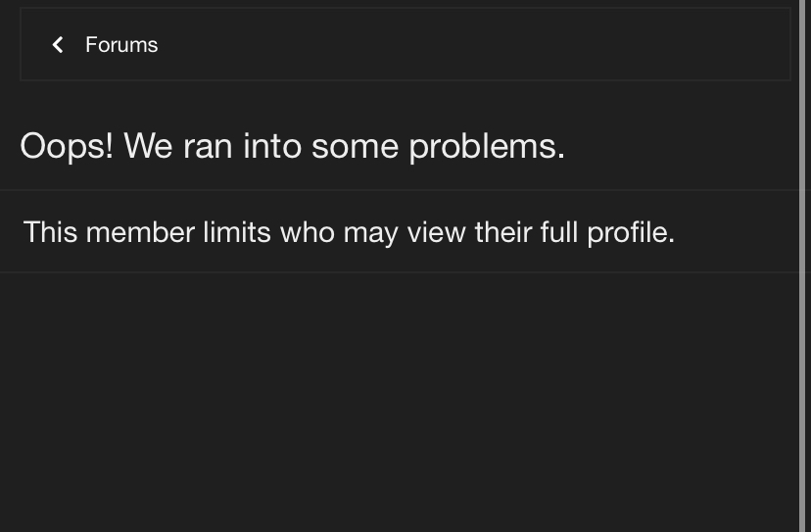Image resolution: width=811 pixels, height=532 pixels.
Task: Click the word 'profile.' in the error message
Action: (x=631, y=232)
